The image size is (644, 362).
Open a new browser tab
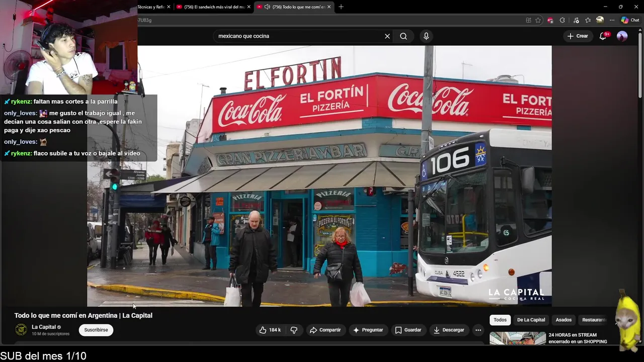coord(341,7)
